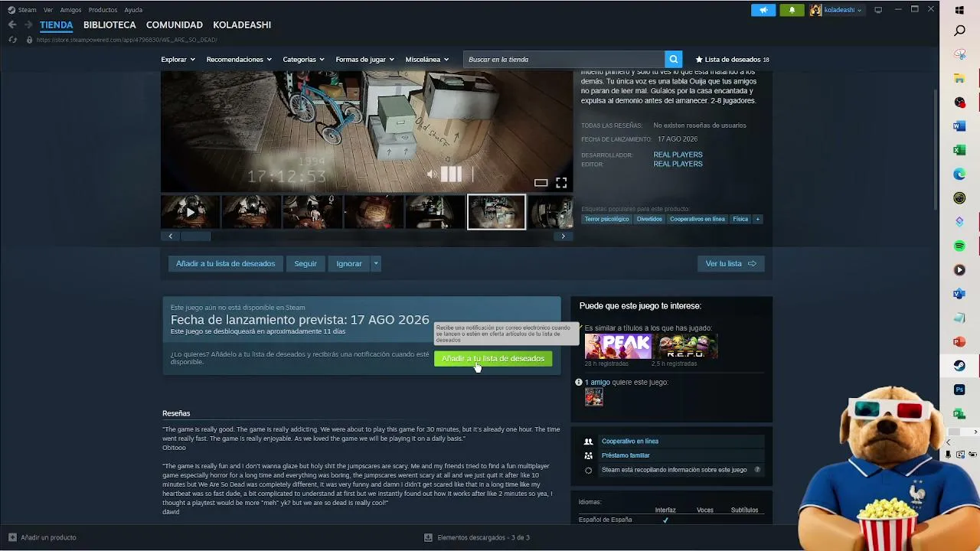Screen dimensions: 980x551
Task: Open Spotify from the taskbar
Action: 959,246
